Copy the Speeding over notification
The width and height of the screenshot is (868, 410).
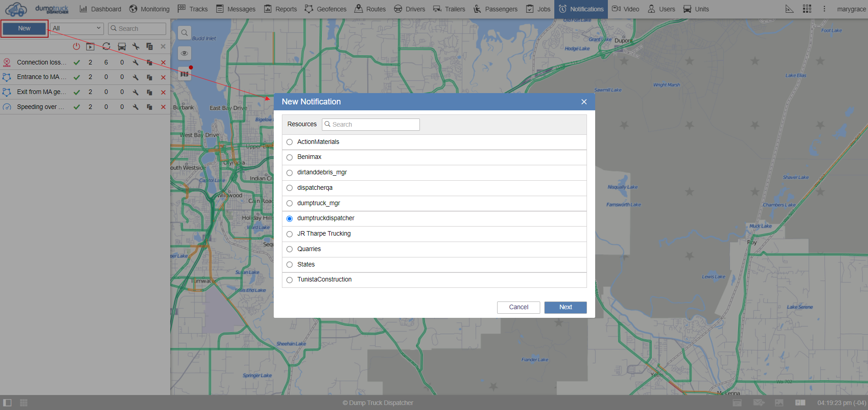pos(149,107)
